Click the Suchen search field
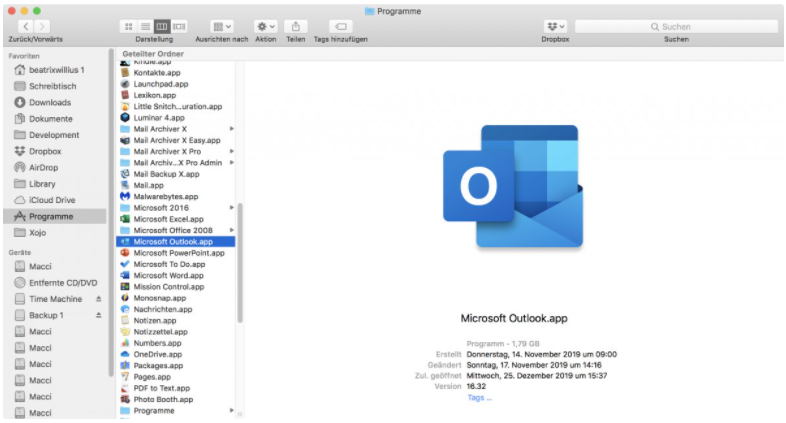 (676, 27)
